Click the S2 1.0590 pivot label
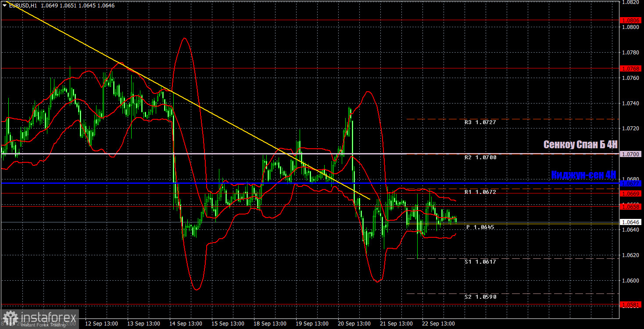 [480, 297]
